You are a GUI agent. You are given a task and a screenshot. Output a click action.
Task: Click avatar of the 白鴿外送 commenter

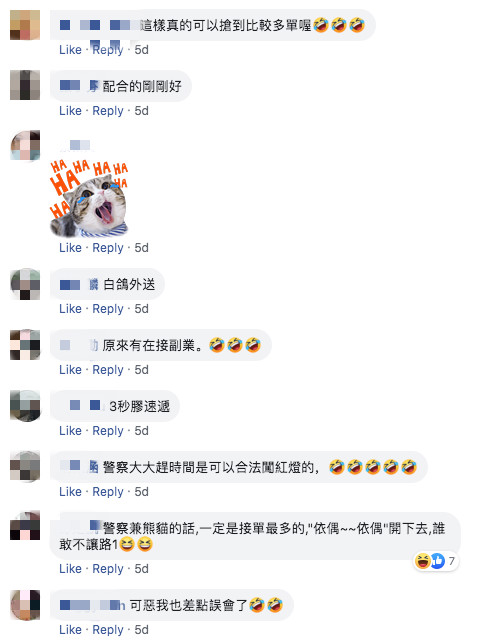tap(25, 284)
